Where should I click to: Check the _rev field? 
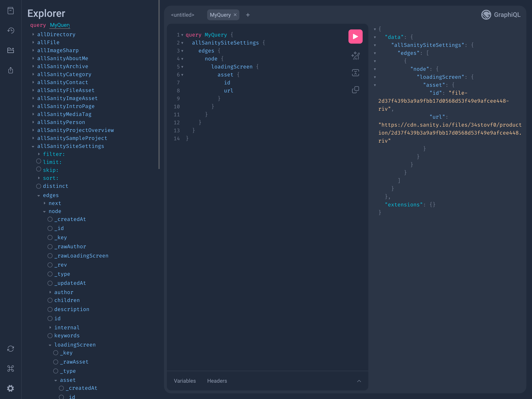click(x=50, y=265)
